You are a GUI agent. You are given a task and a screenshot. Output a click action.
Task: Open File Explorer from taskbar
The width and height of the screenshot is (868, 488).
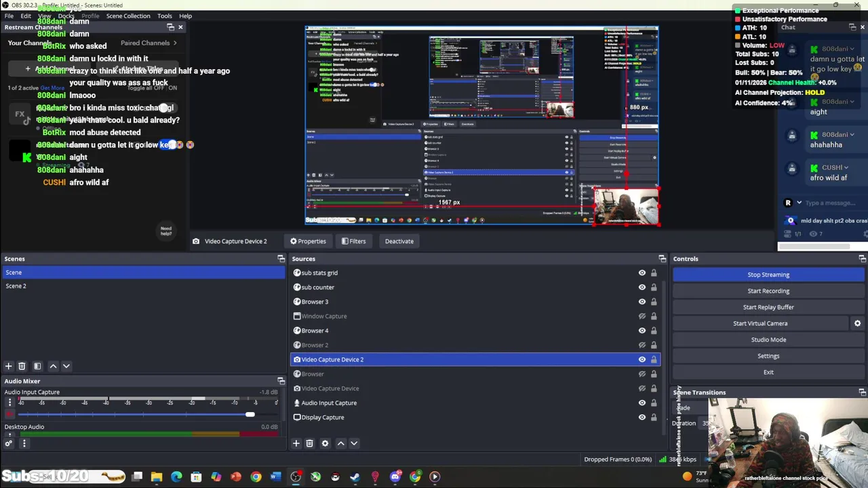coord(157,476)
